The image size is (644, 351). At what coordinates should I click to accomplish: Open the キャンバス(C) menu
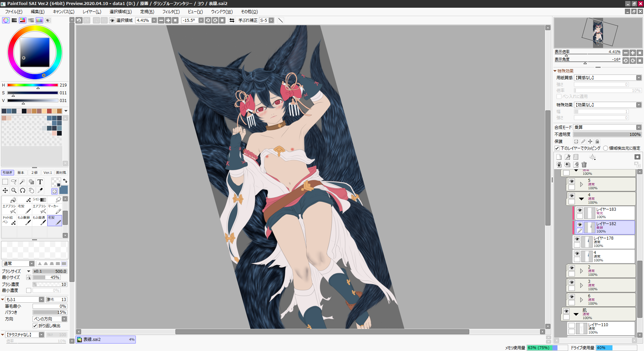[63, 11]
